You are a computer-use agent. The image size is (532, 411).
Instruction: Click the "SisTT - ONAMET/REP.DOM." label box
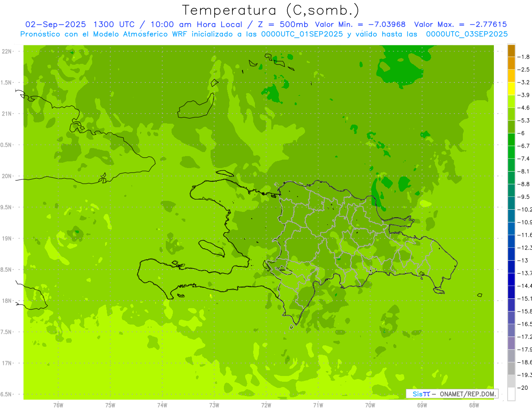pos(452,394)
